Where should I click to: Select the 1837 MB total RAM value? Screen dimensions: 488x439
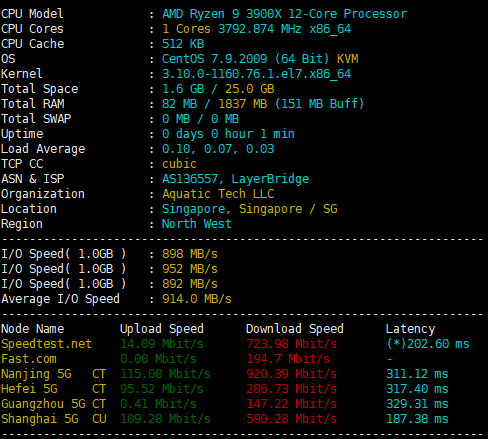[243, 104]
